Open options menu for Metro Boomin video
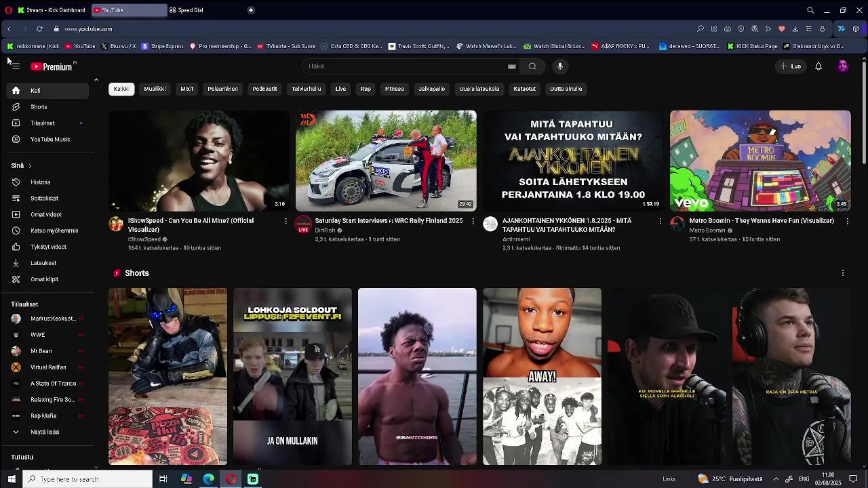This screenshot has width=868, height=488. [x=847, y=221]
